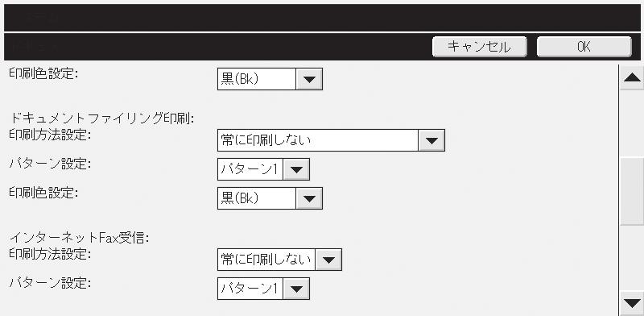The width and height of the screenshot is (644, 316).
Task: Open ドキュメントファイリング印刷 パターン設定 dropdown arrow
Action: pyautogui.click(x=296, y=169)
